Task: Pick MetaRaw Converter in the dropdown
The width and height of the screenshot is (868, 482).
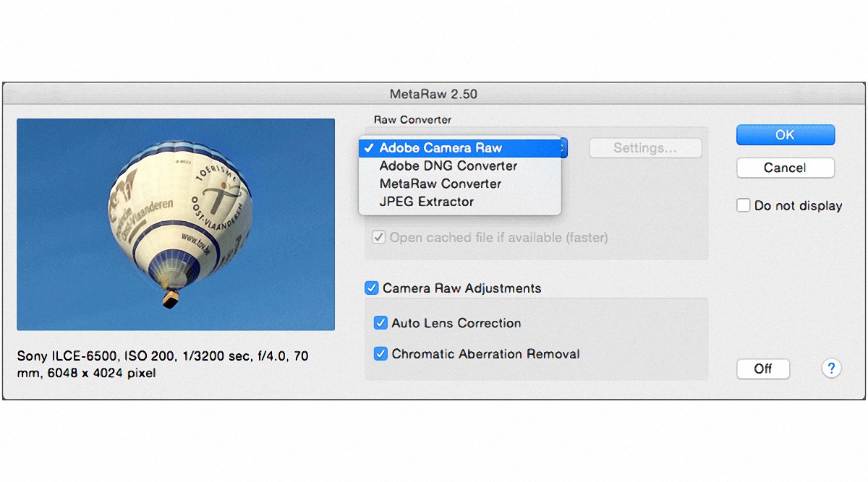Action: 440,184
